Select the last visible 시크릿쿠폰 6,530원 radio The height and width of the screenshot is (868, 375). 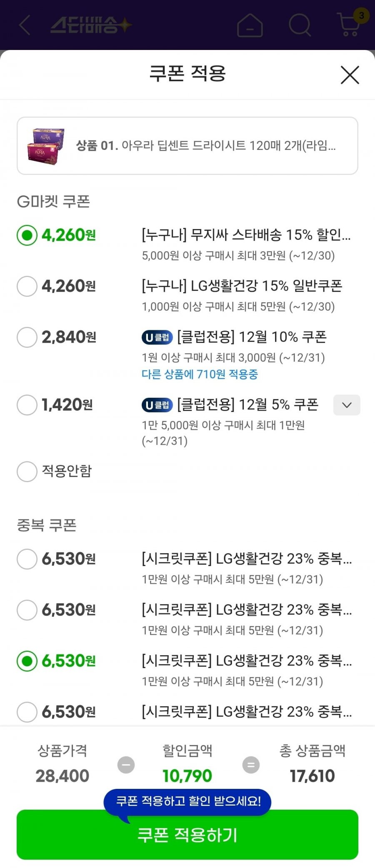pos(27,712)
